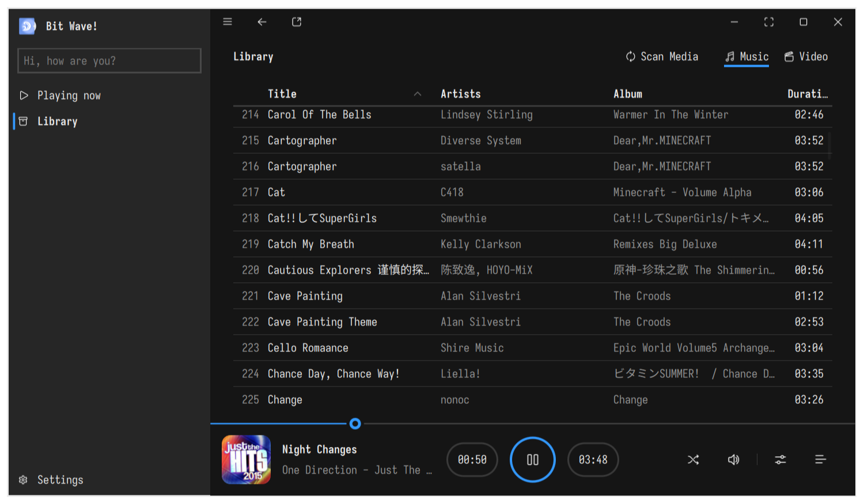The image size is (864, 504).
Task: Show the play queue list icon
Action: coord(821,460)
